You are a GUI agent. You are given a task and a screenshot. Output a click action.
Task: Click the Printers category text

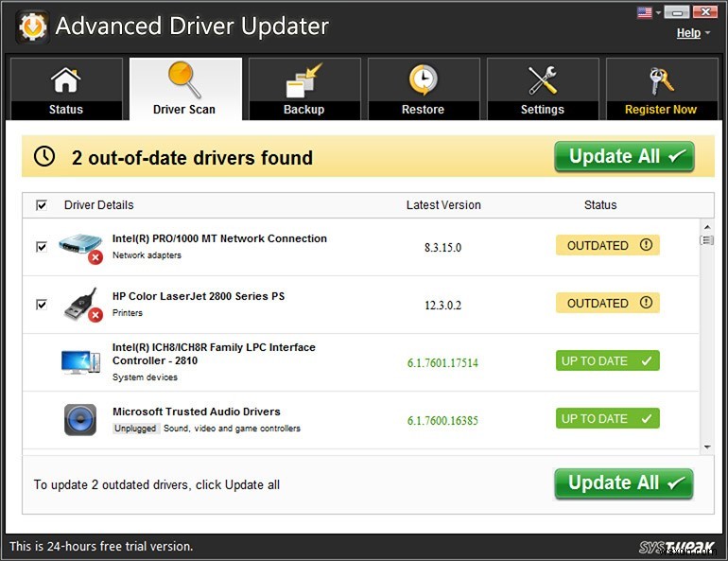128,312
